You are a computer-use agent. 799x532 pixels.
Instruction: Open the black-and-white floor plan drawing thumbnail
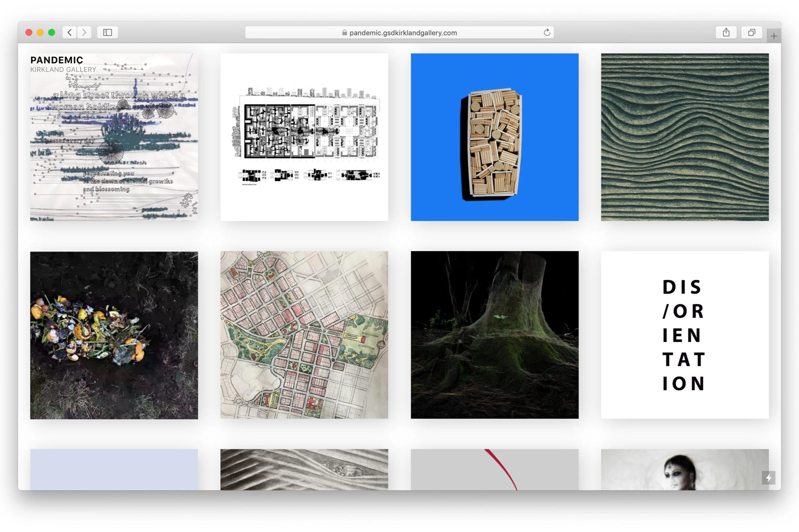(x=304, y=137)
